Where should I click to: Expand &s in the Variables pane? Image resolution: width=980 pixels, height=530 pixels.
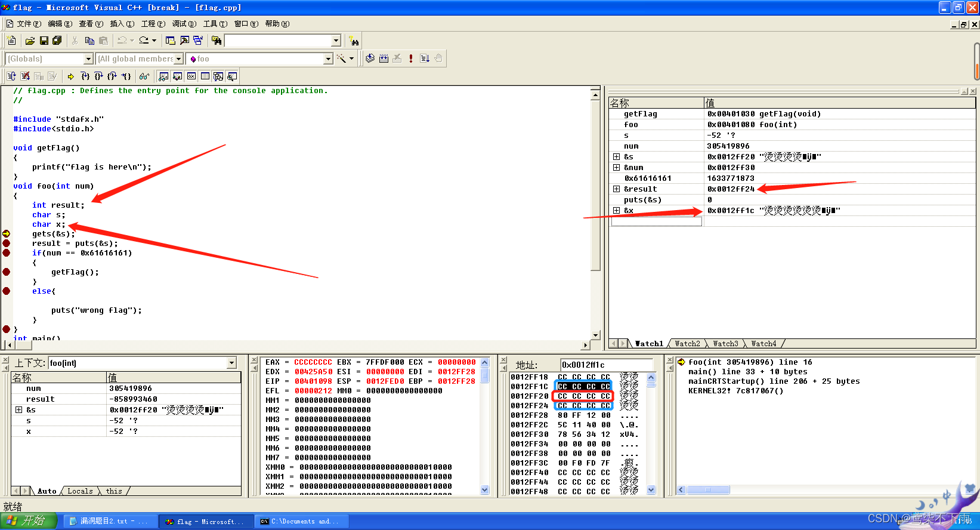[x=18, y=409]
